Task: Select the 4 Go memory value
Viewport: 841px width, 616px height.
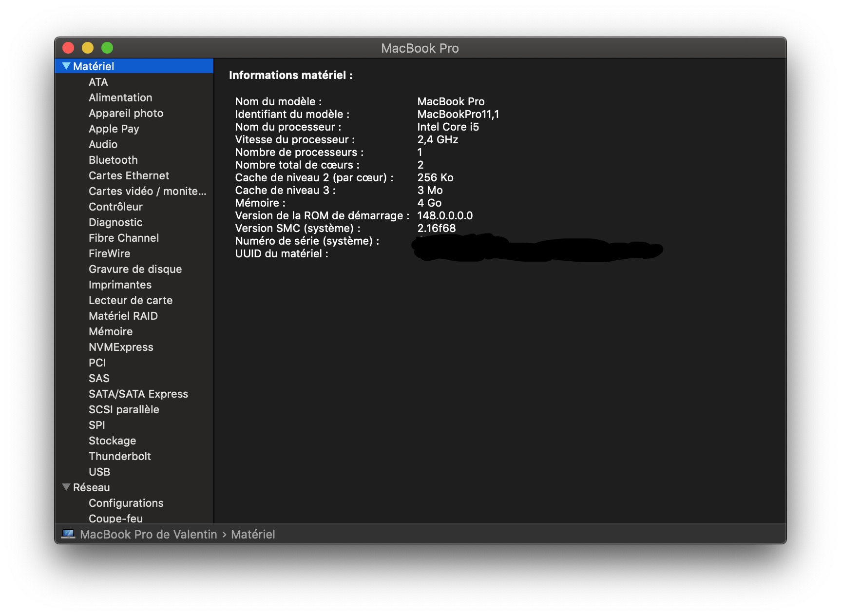Action: [430, 203]
